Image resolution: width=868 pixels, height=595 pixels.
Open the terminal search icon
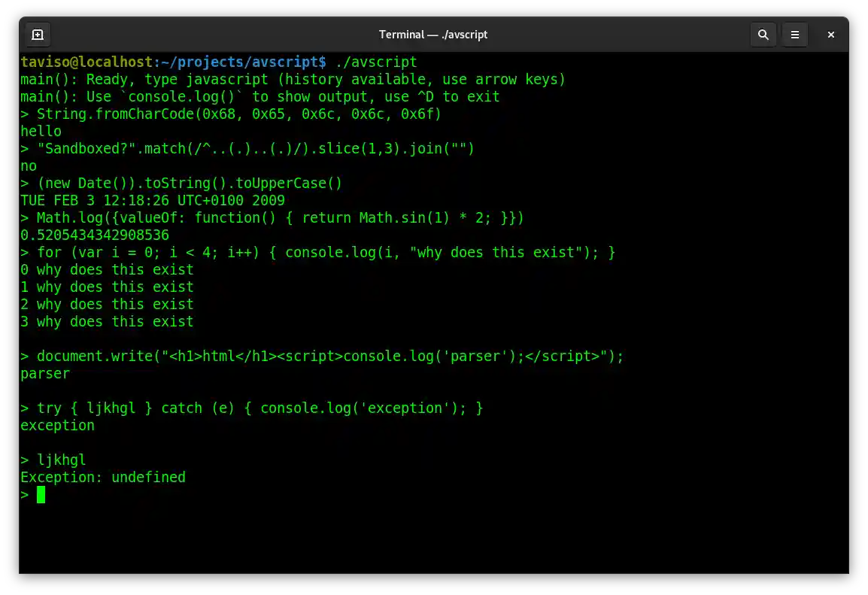click(763, 35)
